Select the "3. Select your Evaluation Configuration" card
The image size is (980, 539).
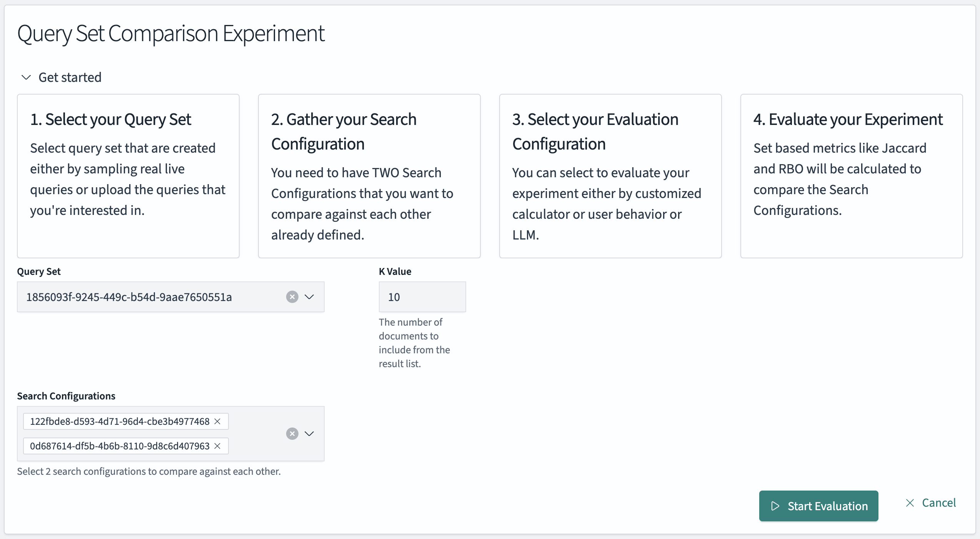(610, 176)
